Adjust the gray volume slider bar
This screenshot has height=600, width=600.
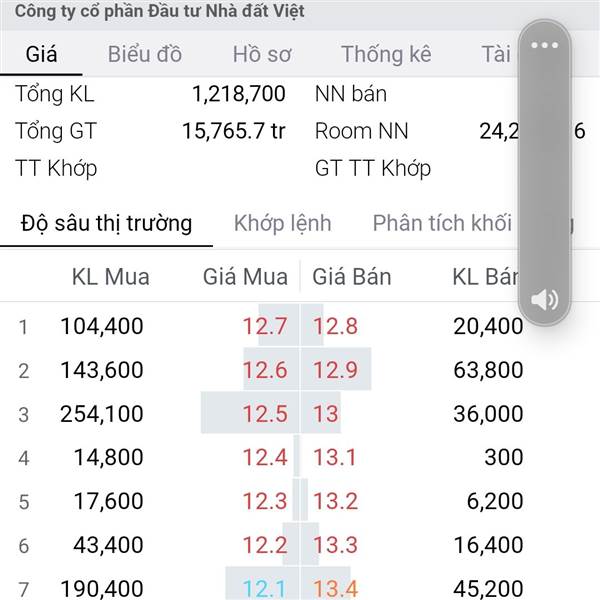point(545,172)
